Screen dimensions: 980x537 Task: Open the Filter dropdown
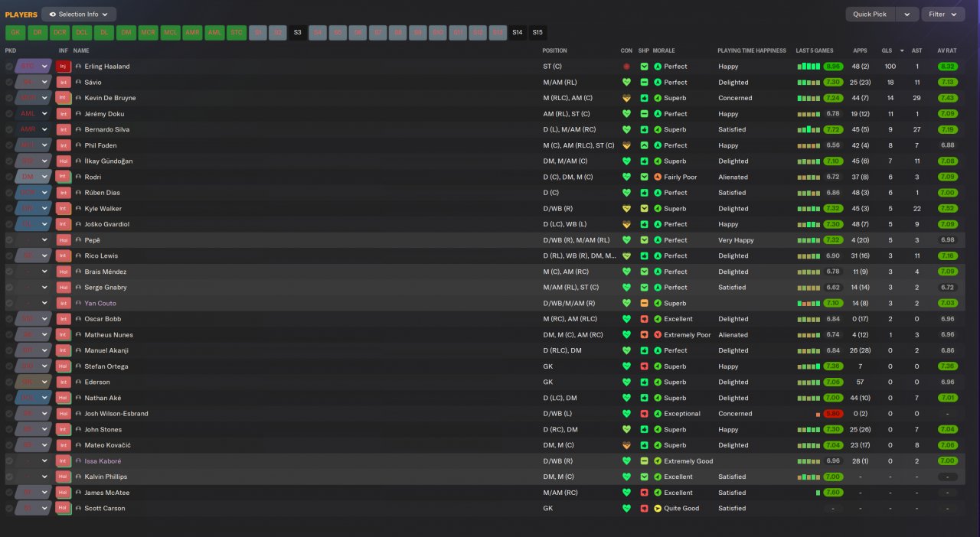click(x=942, y=15)
